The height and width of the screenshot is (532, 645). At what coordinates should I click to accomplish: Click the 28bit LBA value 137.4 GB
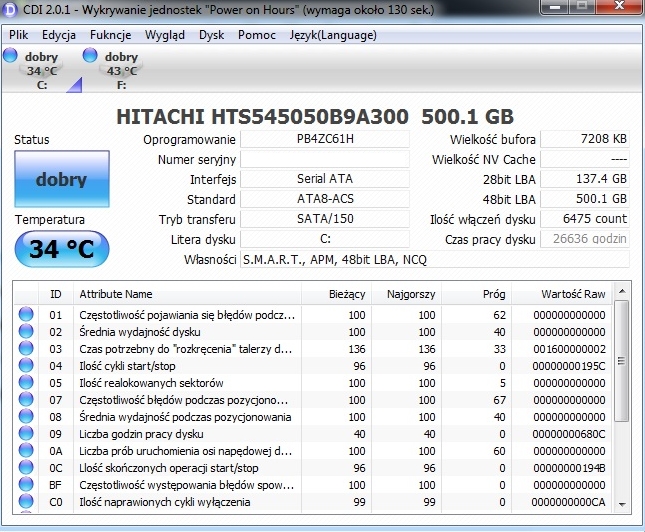pos(585,179)
